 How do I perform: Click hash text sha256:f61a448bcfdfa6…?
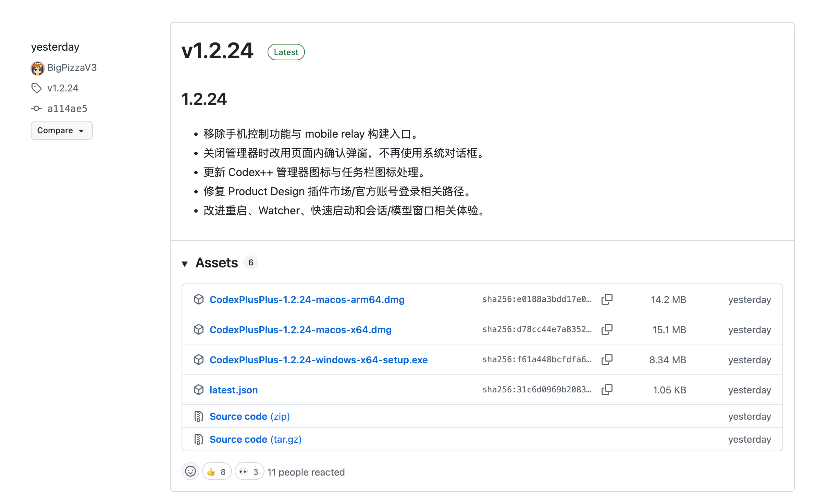coord(537,360)
